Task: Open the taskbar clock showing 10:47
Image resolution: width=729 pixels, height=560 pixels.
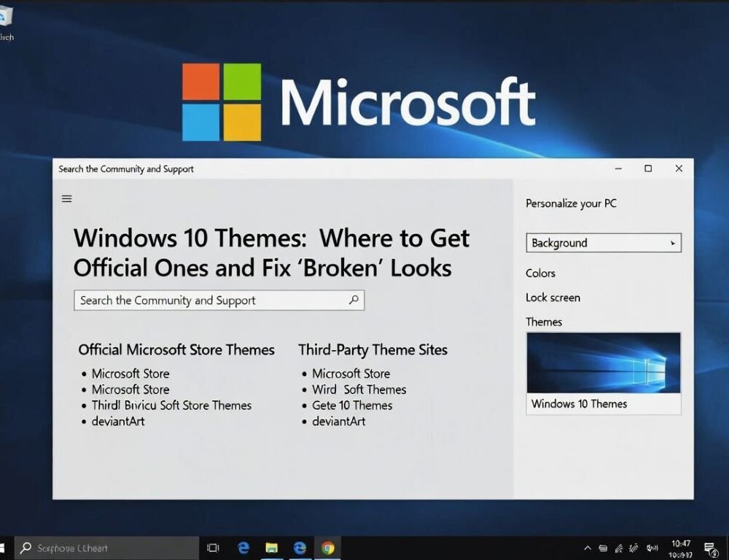Action: 681,548
